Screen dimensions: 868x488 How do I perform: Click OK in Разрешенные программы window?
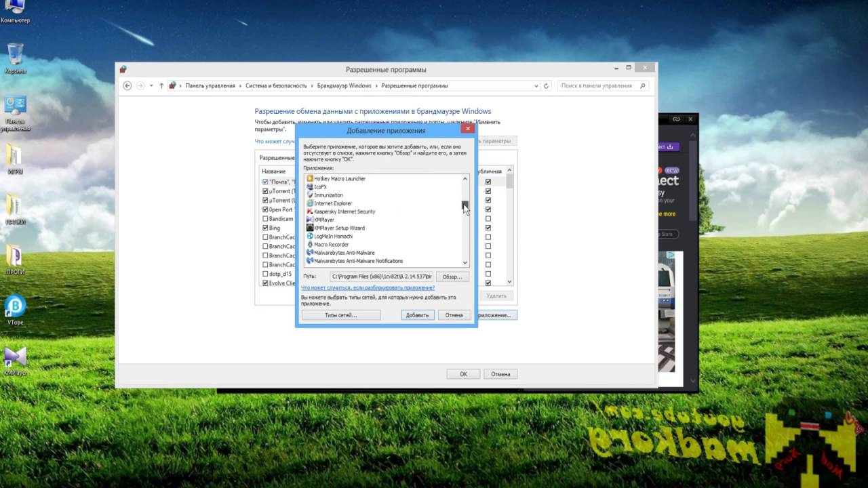pos(463,374)
